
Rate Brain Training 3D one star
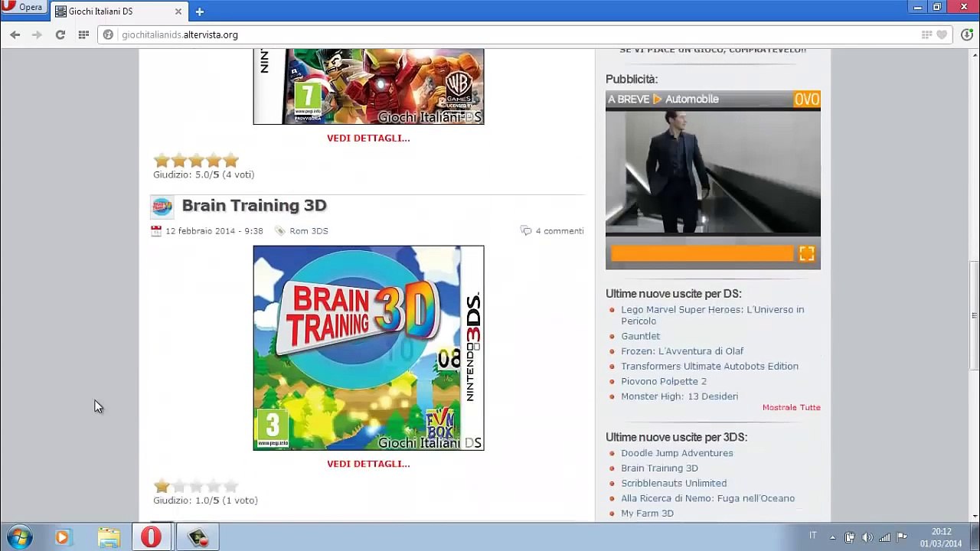pos(161,486)
